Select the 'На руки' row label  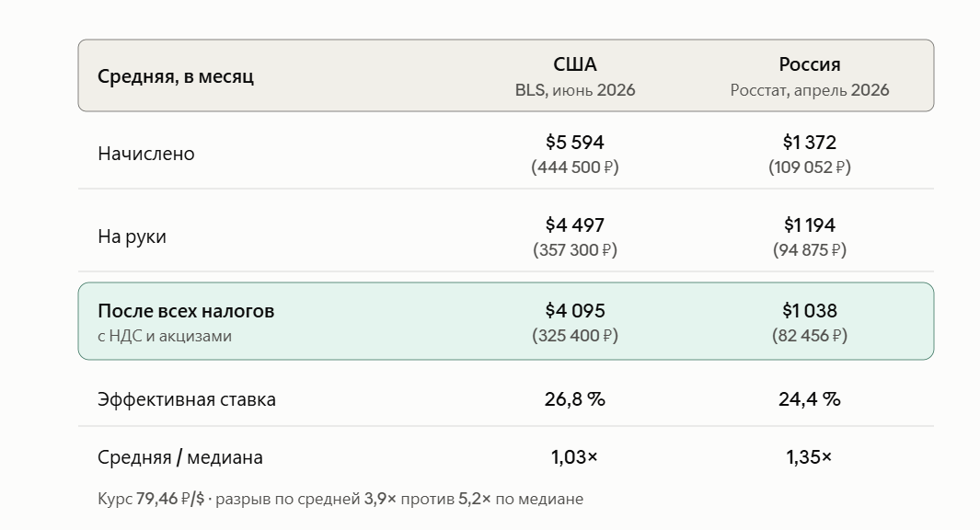pos(132,236)
